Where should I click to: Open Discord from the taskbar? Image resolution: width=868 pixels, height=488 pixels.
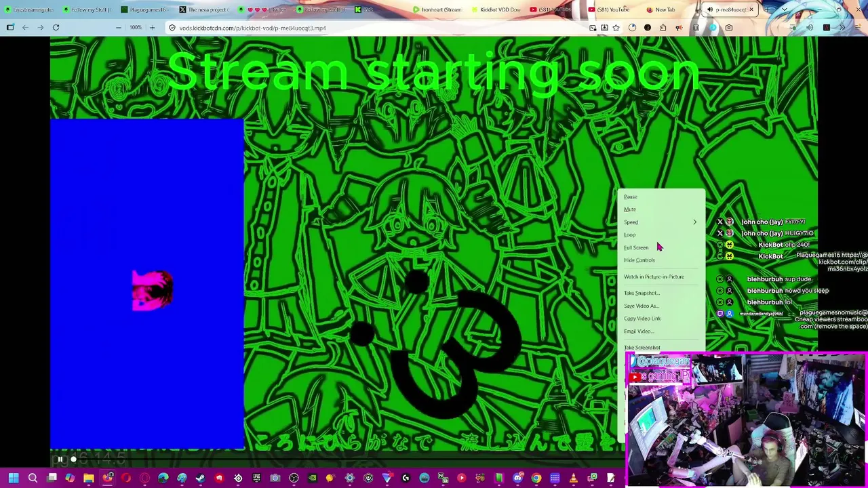tap(517, 478)
